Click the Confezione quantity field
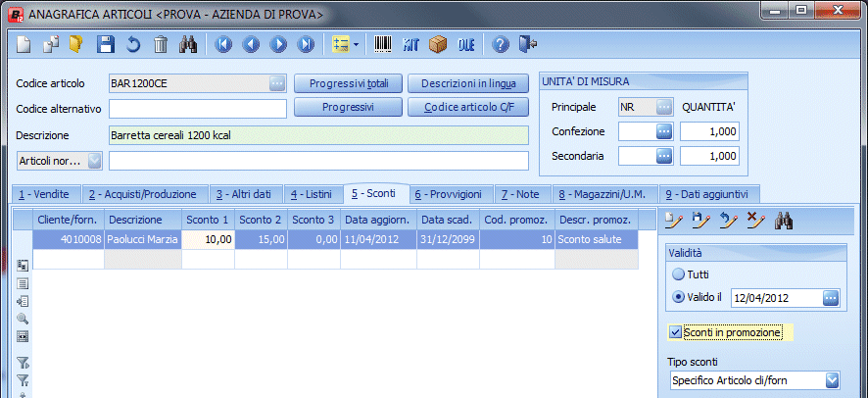 [709, 132]
